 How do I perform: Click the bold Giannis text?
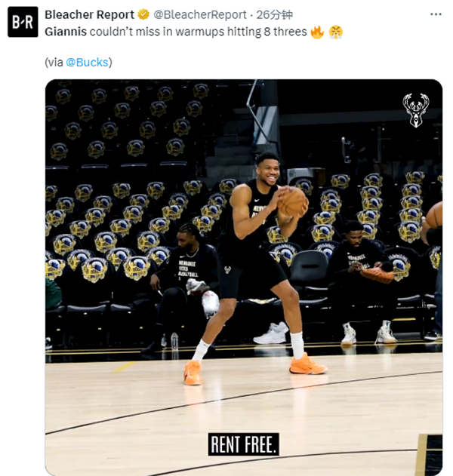point(65,32)
